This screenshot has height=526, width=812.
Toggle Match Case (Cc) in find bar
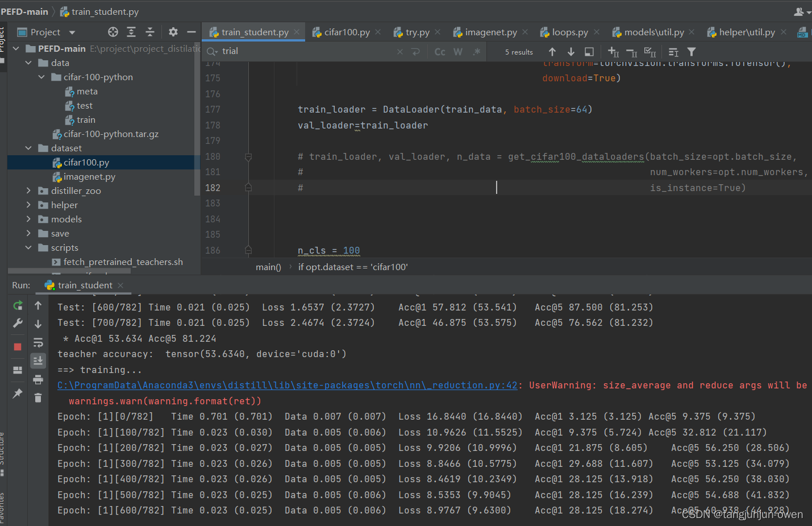[440, 52]
